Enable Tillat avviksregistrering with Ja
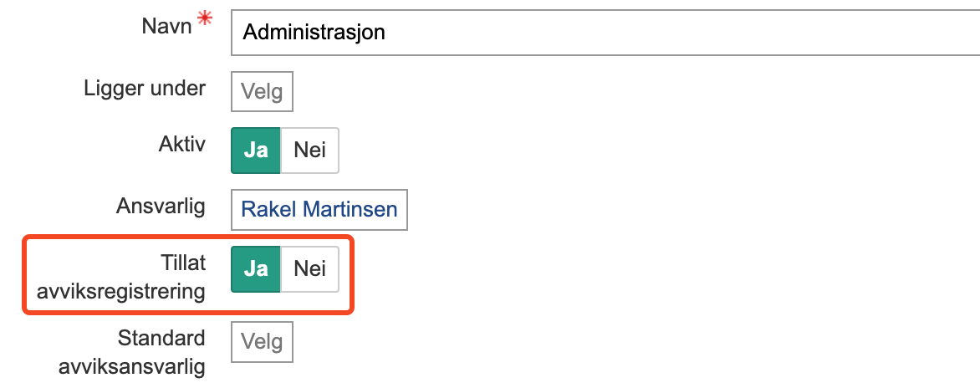Image resolution: width=980 pixels, height=388 pixels. (x=255, y=268)
